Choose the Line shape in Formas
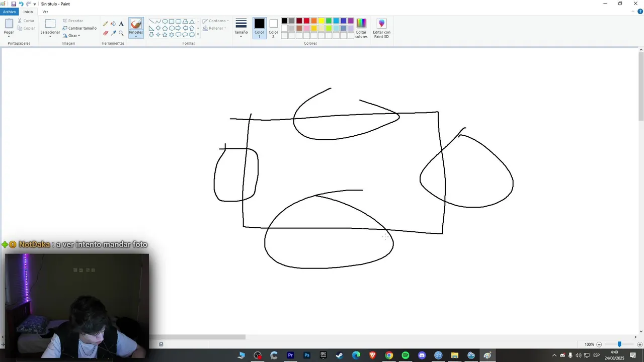644x362 pixels. tap(151, 22)
